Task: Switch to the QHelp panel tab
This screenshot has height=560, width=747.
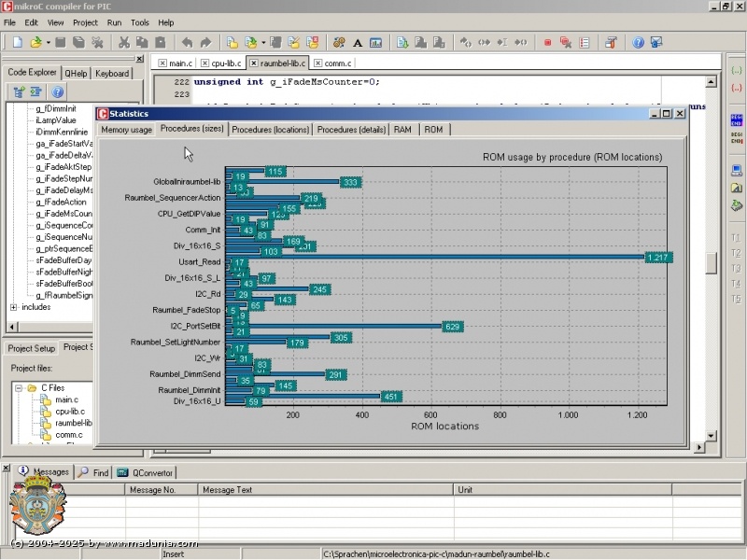Action: coord(76,74)
